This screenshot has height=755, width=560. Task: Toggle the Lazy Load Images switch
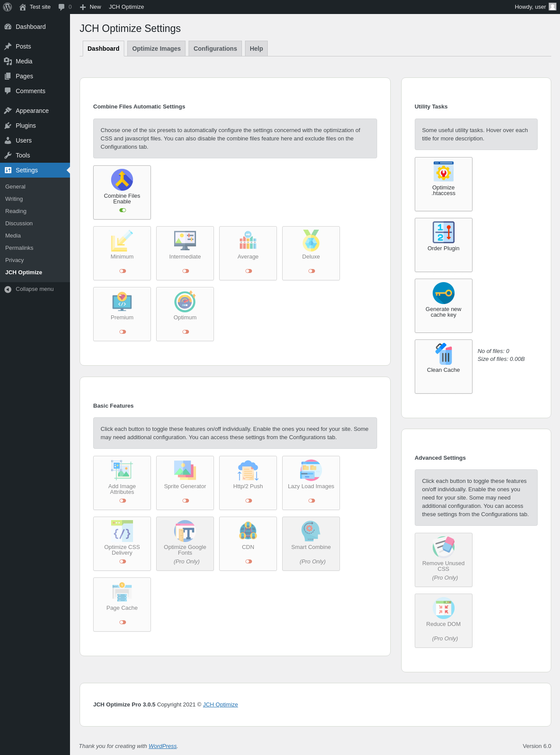311,501
